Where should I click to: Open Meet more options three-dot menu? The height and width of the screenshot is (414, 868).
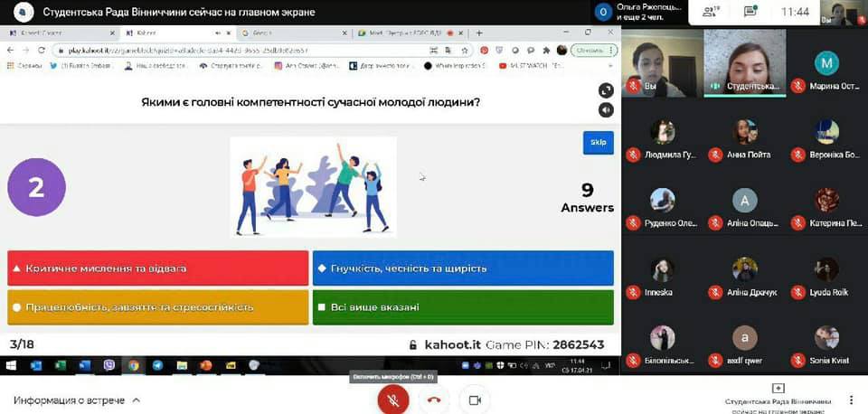click(x=851, y=400)
